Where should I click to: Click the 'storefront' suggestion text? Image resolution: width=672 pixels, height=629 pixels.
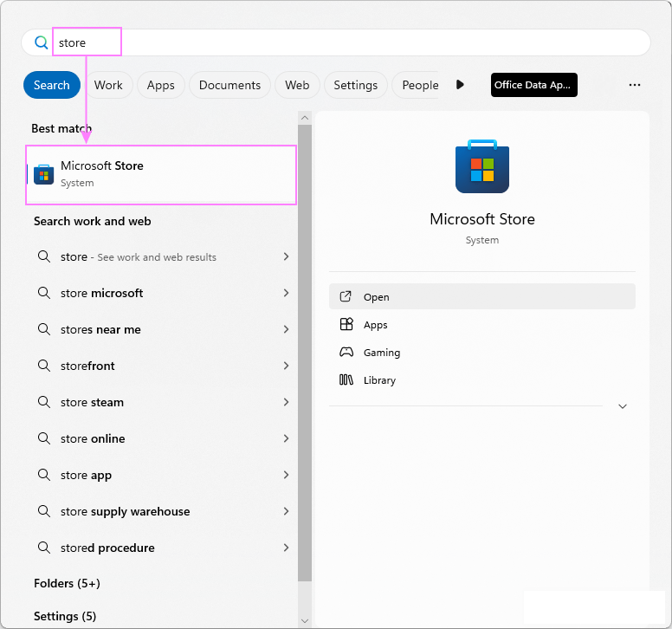[x=87, y=366]
